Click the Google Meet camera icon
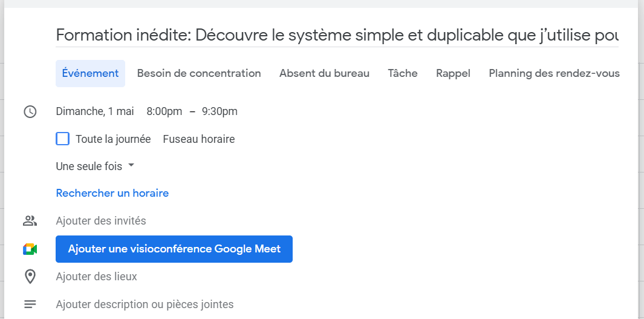Screen dimensions: 644x319 pos(30,249)
